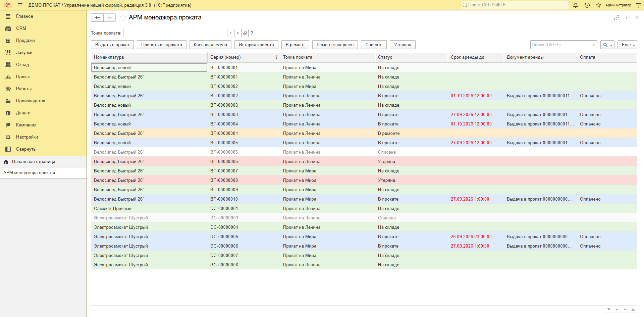Go back with left arrow button

[x=97, y=17]
